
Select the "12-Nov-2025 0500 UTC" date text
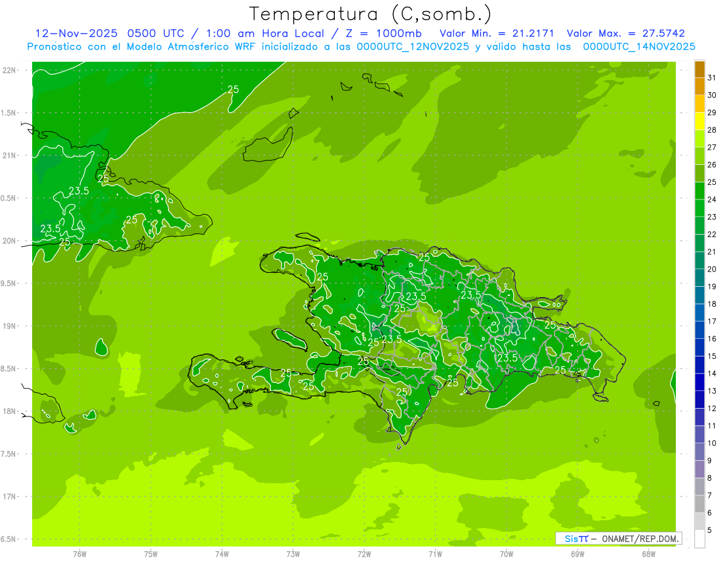click(110, 33)
